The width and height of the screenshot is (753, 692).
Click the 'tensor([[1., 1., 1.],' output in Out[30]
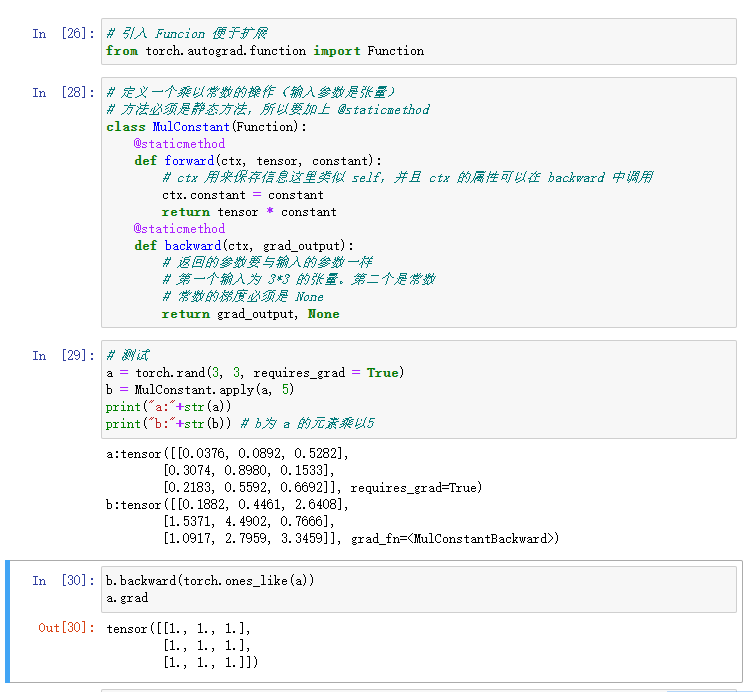coord(178,629)
